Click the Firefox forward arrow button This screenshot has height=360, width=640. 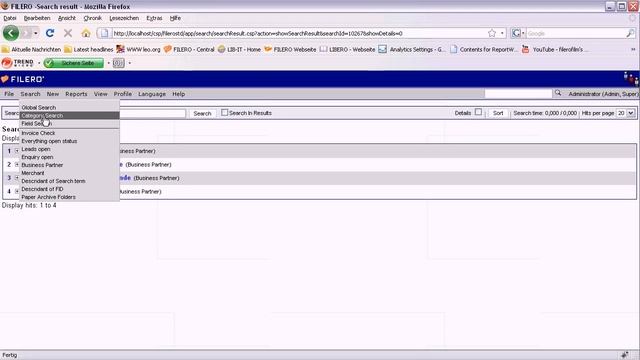26,33
